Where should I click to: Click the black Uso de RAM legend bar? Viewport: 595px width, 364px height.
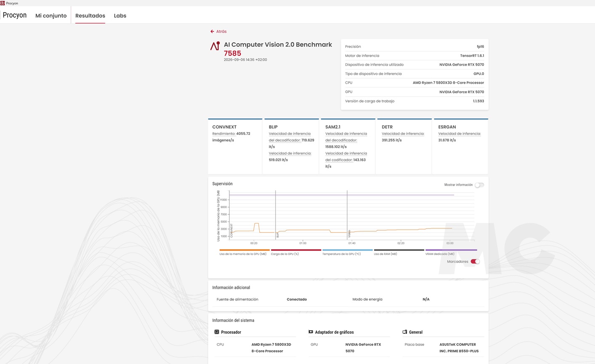click(399, 250)
